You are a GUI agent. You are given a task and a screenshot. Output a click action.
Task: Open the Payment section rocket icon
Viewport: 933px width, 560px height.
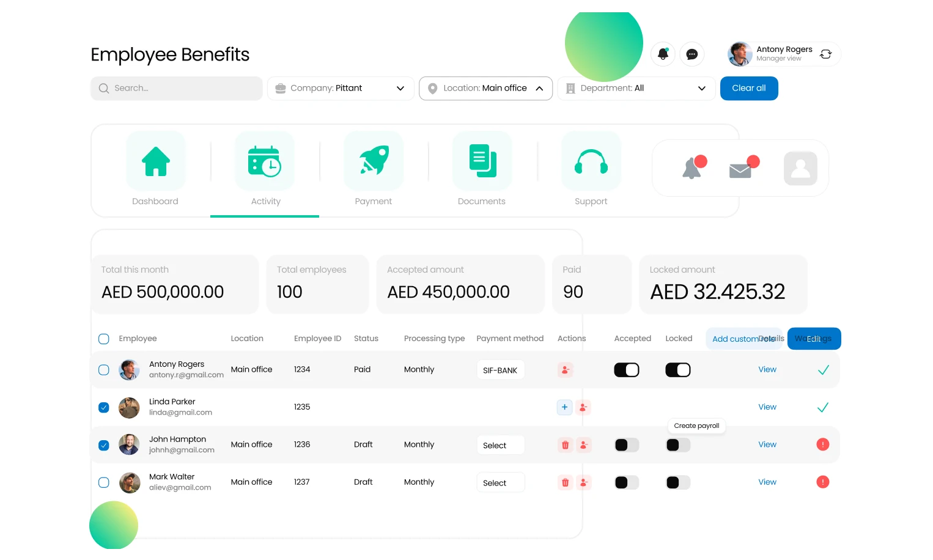click(x=374, y=161)
